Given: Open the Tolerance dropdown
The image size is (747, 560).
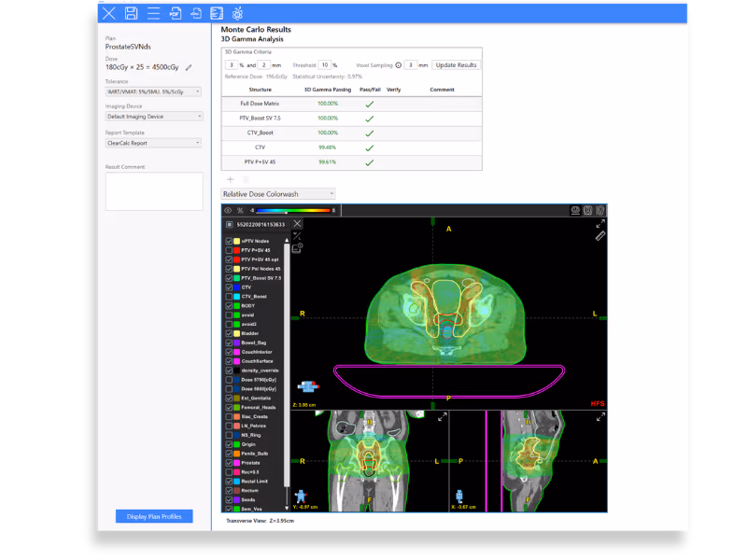Looking at the screenshot, I should pos(153,91).
